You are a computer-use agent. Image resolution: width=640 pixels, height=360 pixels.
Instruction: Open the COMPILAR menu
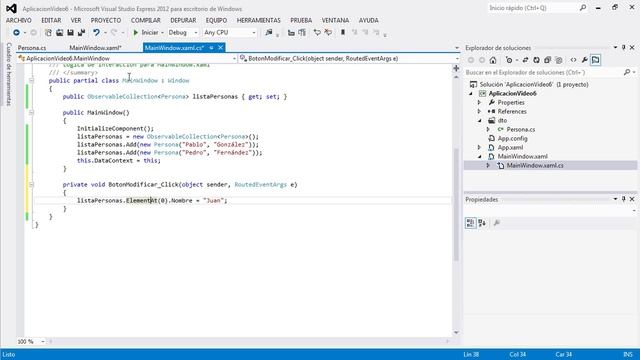point(146,20)
